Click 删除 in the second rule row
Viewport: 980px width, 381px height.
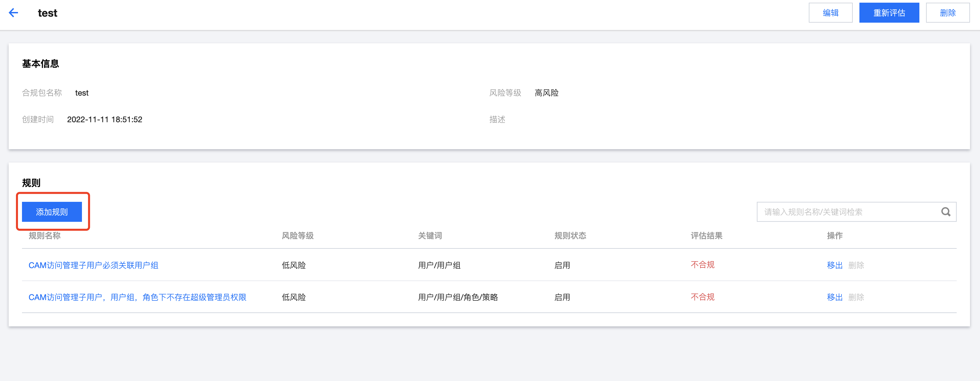coord(856,297)
